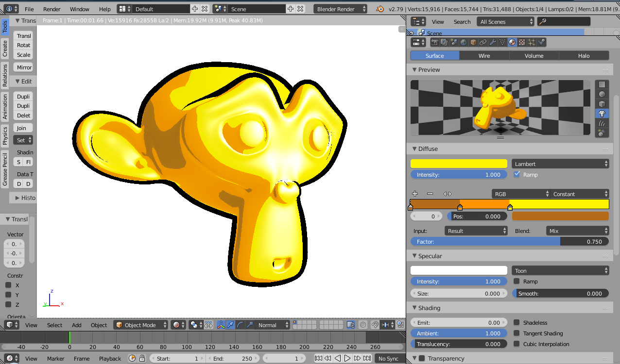Click the Mirror tool button
620x364 pixels.
click(23, 67)
